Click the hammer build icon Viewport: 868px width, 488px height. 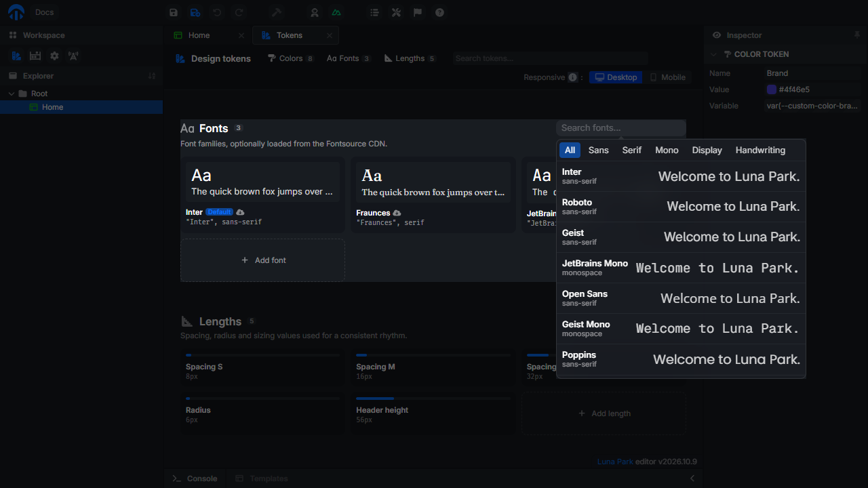pos(277,12)
